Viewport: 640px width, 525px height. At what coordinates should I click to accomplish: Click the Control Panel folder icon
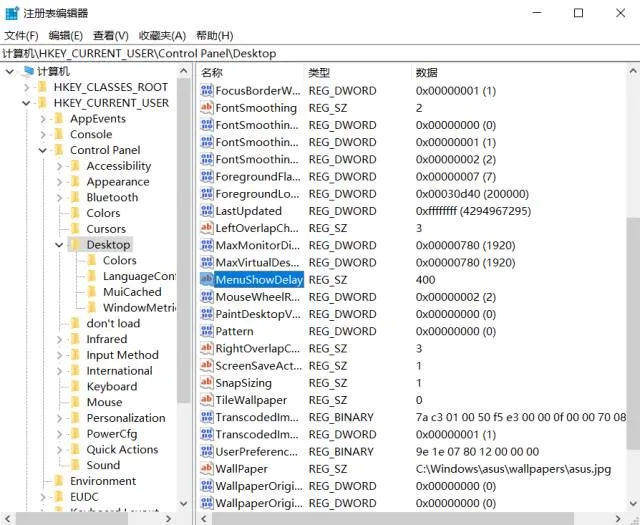[x=59, y=150]
